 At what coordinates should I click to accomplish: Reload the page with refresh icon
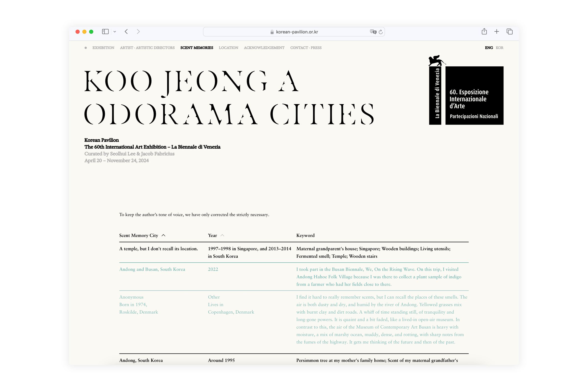click(381, 32)
